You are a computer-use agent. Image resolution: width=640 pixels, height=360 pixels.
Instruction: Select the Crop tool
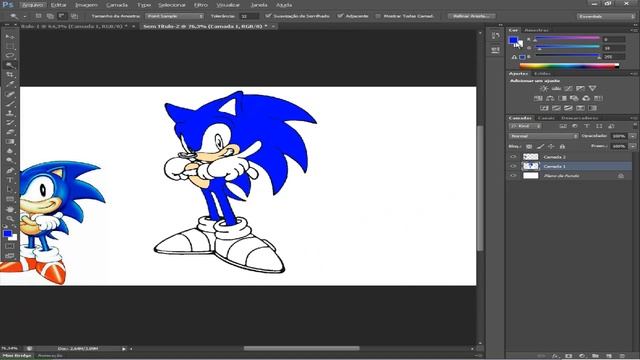point(10,75)
